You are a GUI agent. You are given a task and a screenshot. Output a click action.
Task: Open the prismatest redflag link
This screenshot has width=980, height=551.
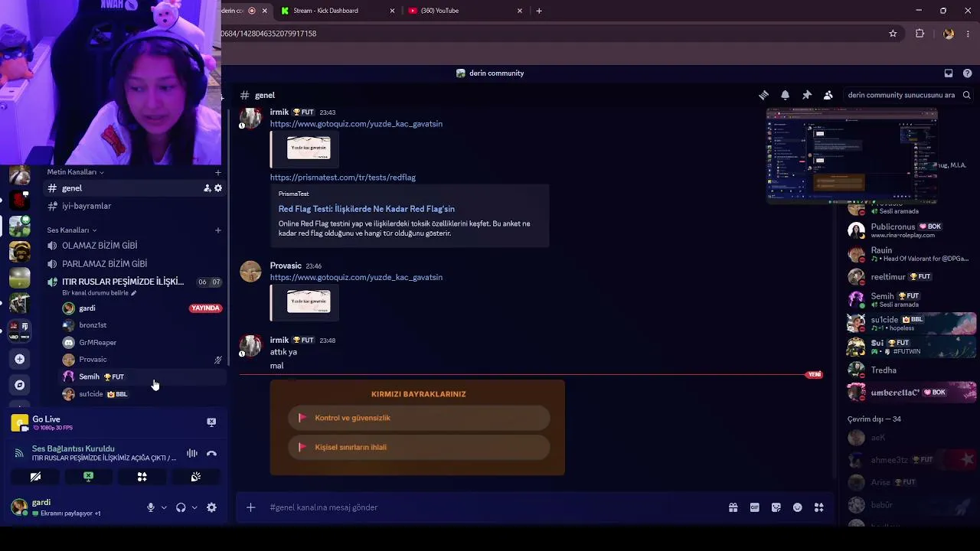point(343,178)
